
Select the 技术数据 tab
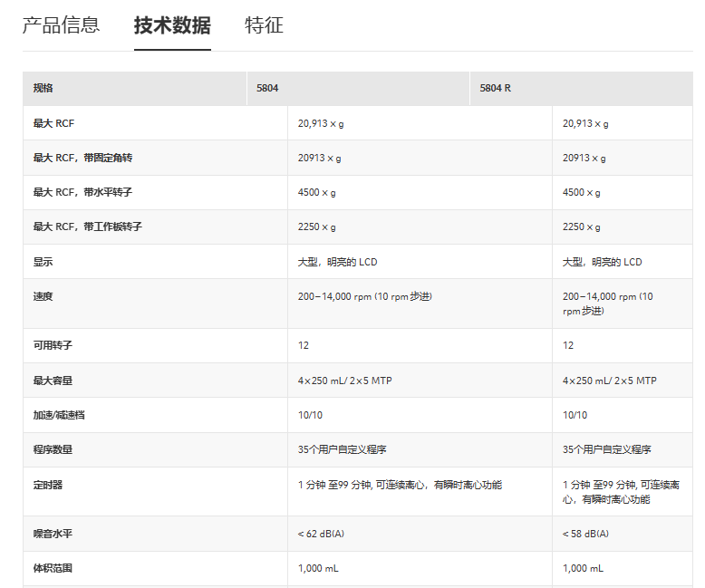coord(172,25)
